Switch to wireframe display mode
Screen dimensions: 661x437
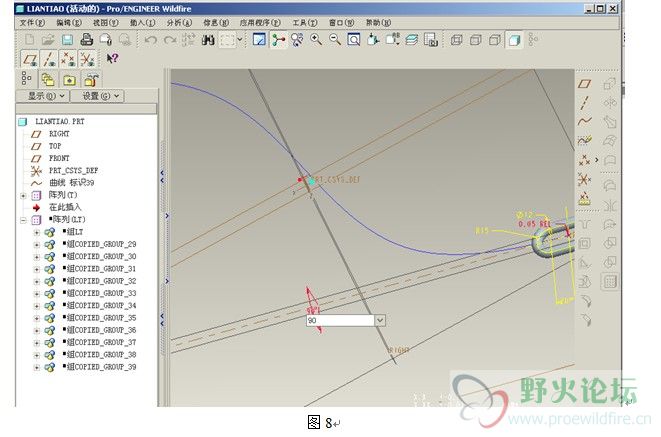click(456, 40)
